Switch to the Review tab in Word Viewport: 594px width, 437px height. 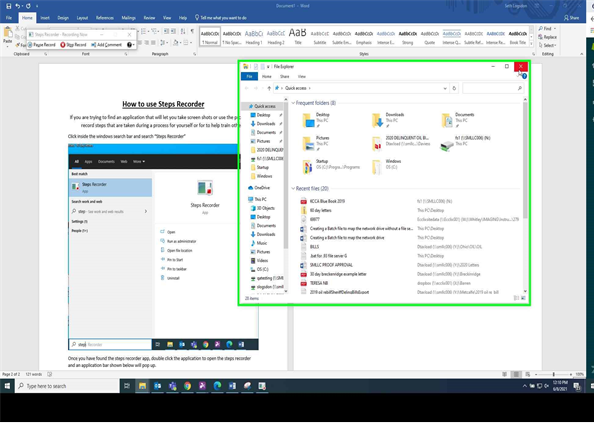coord(149,18)
